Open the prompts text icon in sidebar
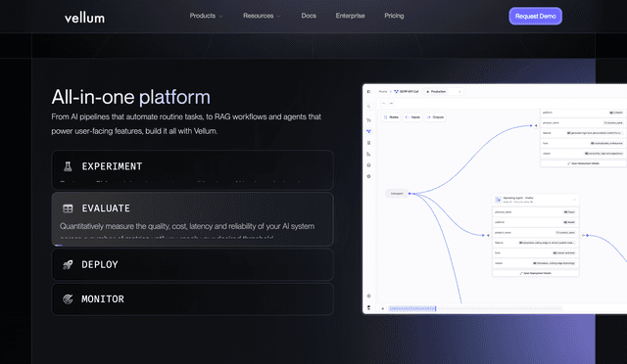Screen dimensions: 627x364 coord(368,120)
